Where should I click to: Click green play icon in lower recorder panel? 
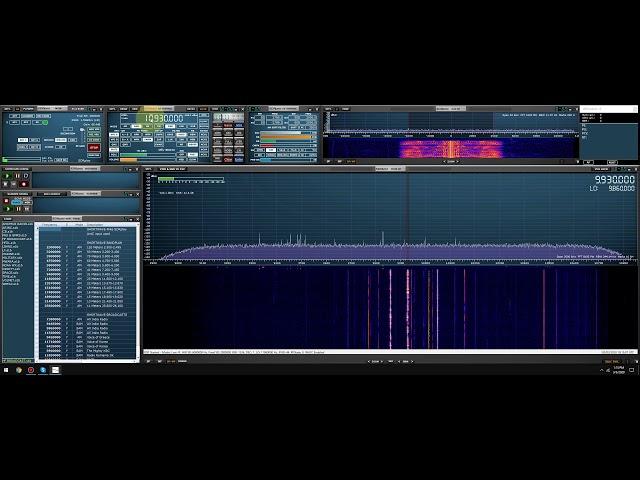coord(8,209)
